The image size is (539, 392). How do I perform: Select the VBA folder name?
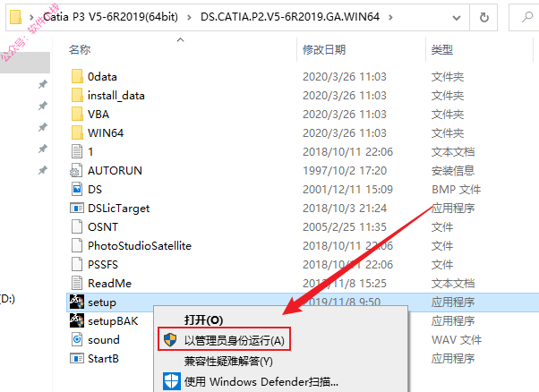(98, 114)
